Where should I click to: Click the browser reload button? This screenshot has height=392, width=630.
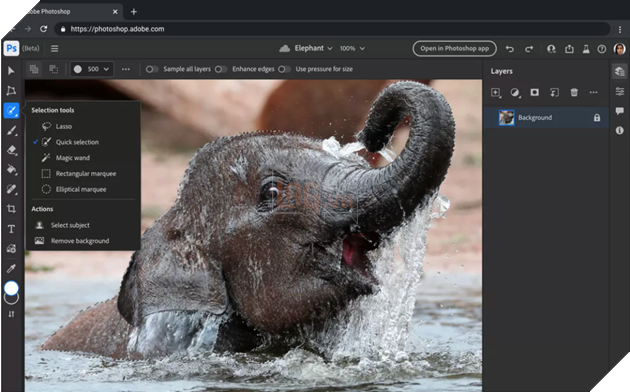[43, 29]
